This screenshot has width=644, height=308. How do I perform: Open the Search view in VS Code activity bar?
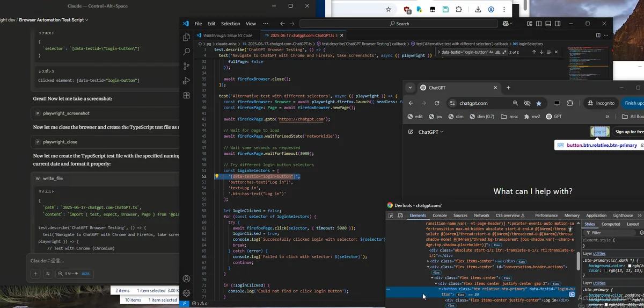186,52
